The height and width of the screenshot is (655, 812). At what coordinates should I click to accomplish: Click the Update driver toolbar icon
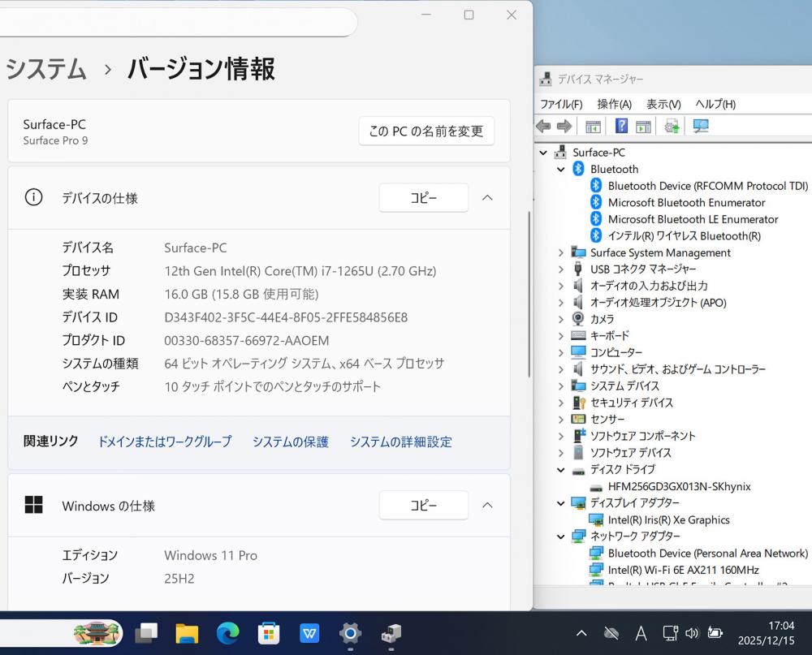[672, 126]
